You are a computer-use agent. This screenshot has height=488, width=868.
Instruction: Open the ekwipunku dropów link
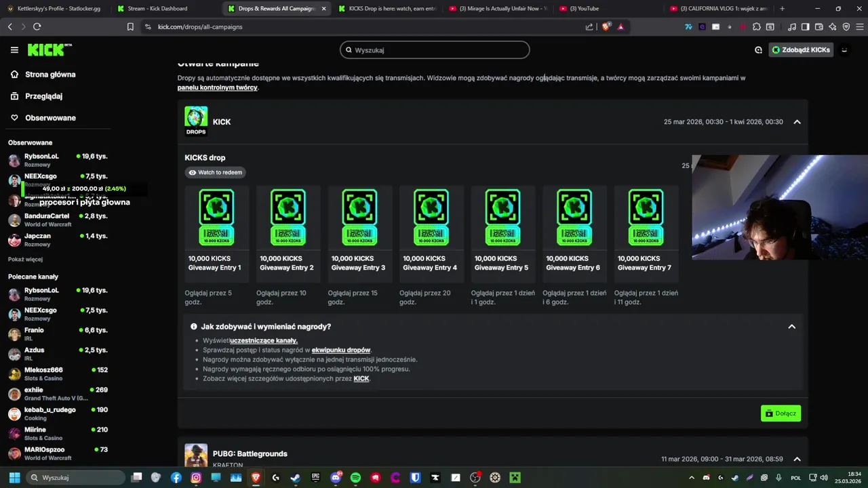pos(341,350)
